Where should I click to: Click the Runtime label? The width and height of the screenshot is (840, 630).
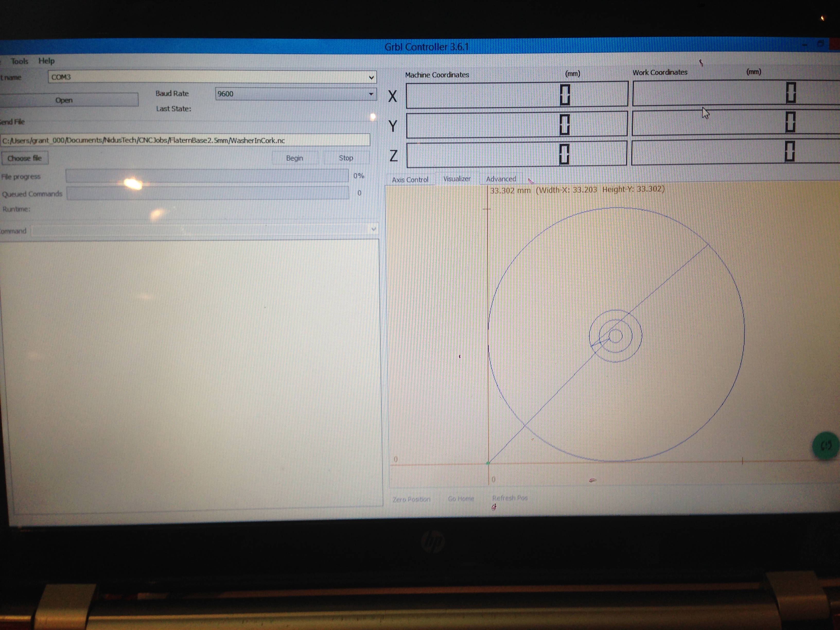click(x=16, y=209)
